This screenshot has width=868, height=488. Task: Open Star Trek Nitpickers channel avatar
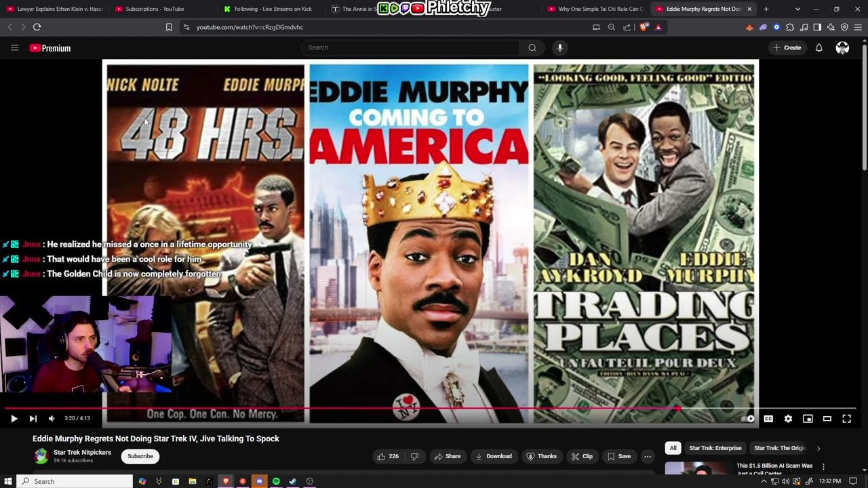(x=41, y=456)
